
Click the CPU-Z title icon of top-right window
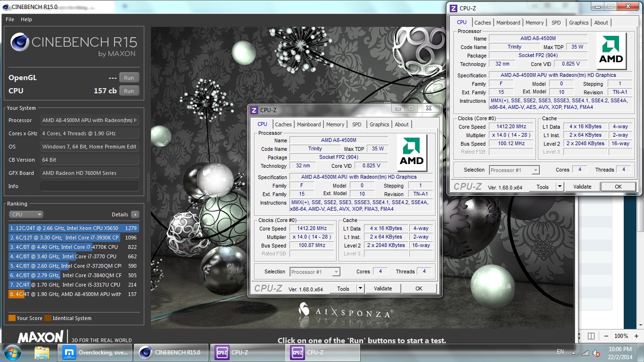(454, 8)
